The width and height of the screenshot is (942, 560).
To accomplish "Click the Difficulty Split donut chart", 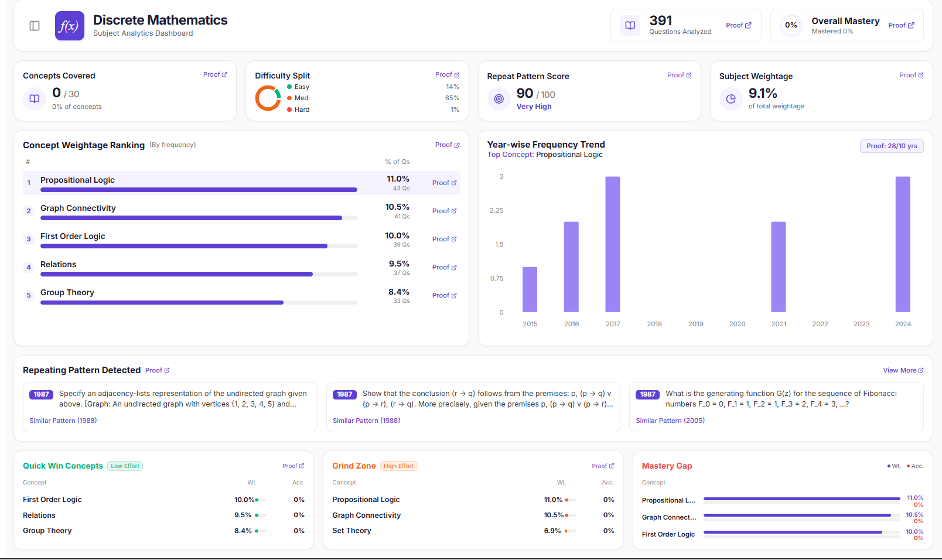I will pyautogui.click(x=268, y=98).
